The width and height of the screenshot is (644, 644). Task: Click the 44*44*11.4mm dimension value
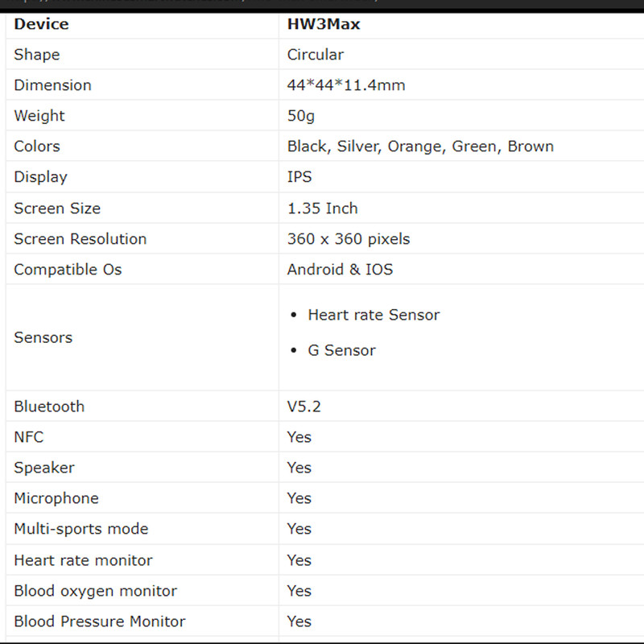coord(345,85)
